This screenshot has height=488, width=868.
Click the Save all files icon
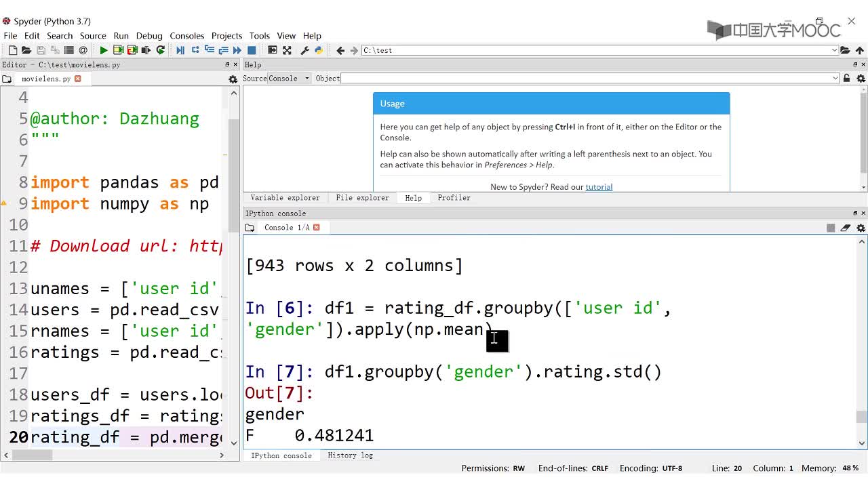(x=55, y=50)
